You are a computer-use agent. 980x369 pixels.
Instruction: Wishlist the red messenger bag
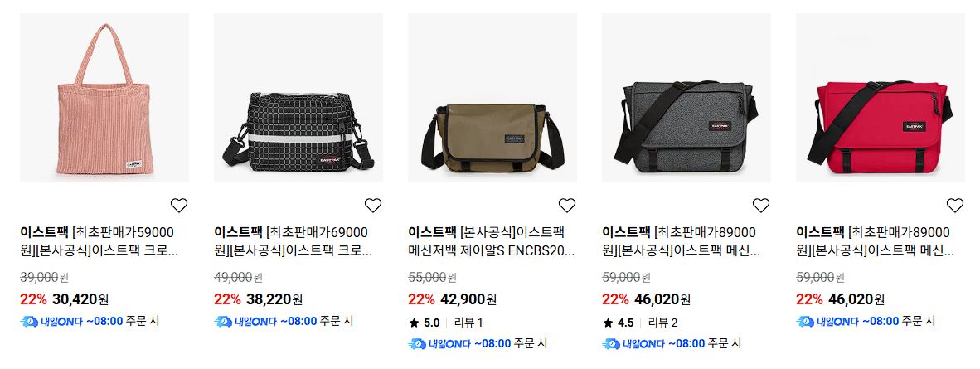954,205
